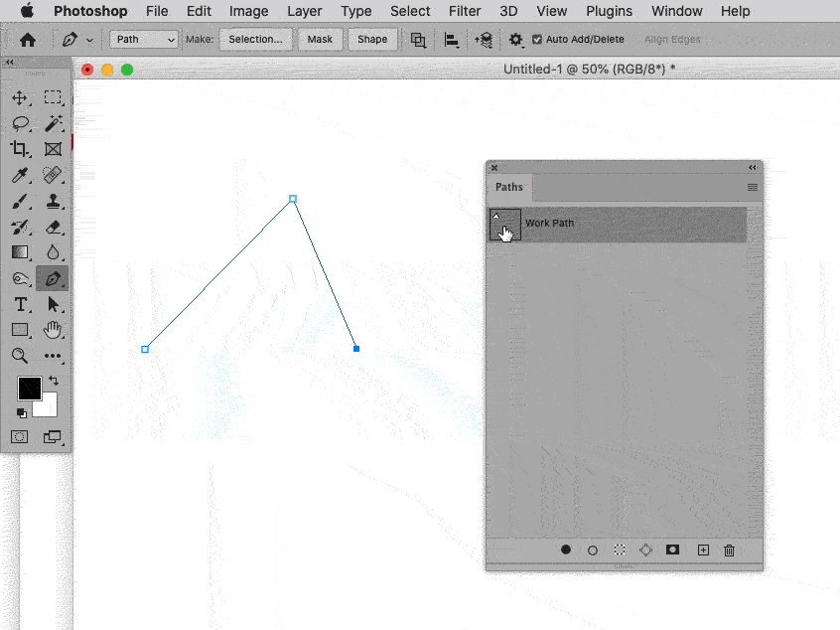This screenshot has height=630, width=840.
Task: Select the Eraser tool
Action: click(53, 227)
